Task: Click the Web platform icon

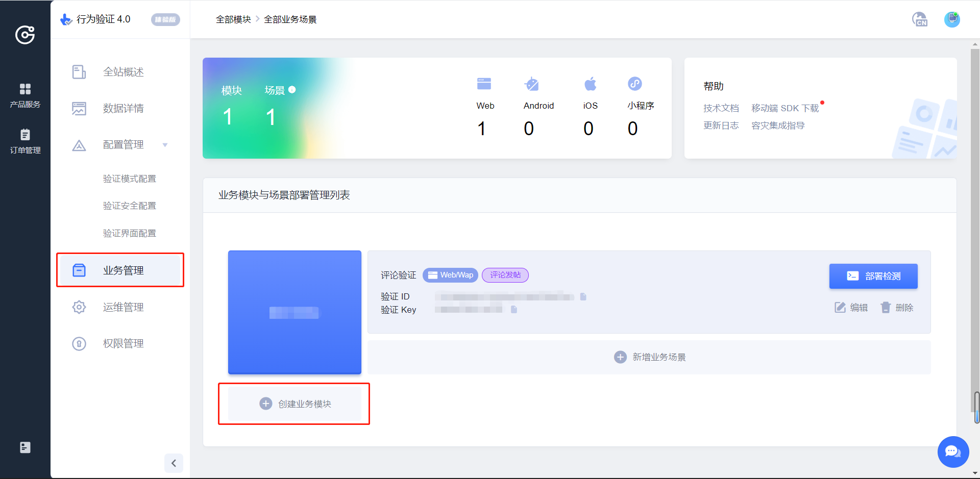Action: point(484,83)
